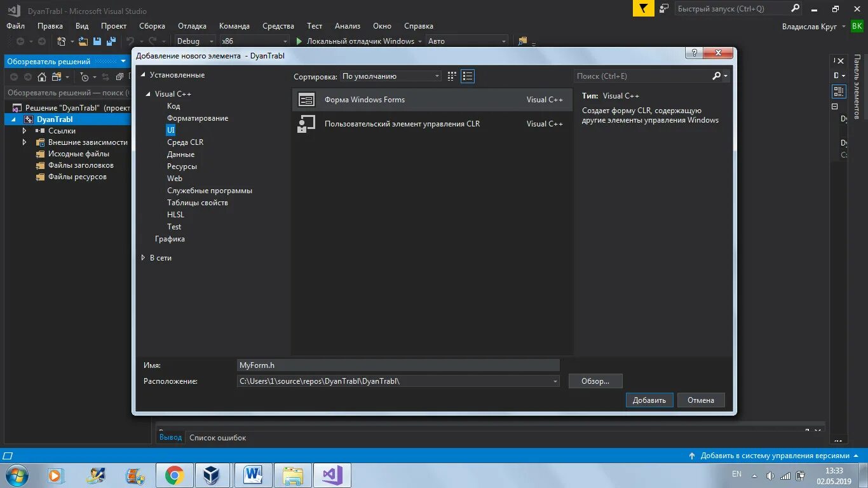Open the Справка menu
The width and height of the screenshot is (868, 488).
point(419,26)
